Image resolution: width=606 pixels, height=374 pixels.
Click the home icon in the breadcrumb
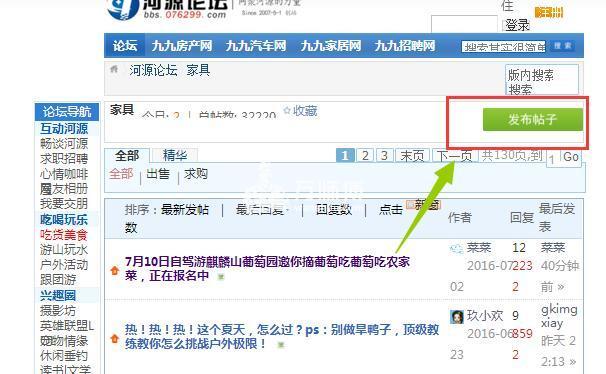pyautogui.click(x=114, y=70)
